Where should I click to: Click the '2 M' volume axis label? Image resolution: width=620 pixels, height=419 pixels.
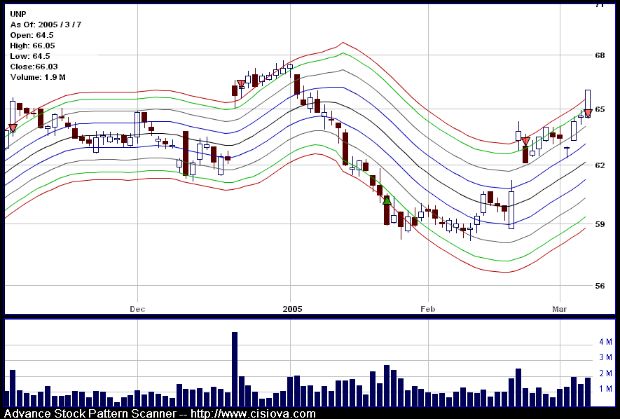point(606,373)
